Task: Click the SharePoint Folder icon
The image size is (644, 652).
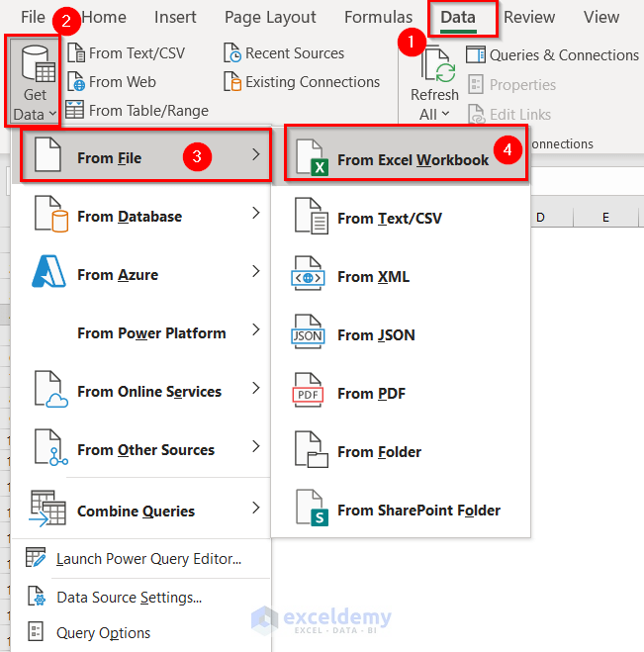Action: pos(312,508)
